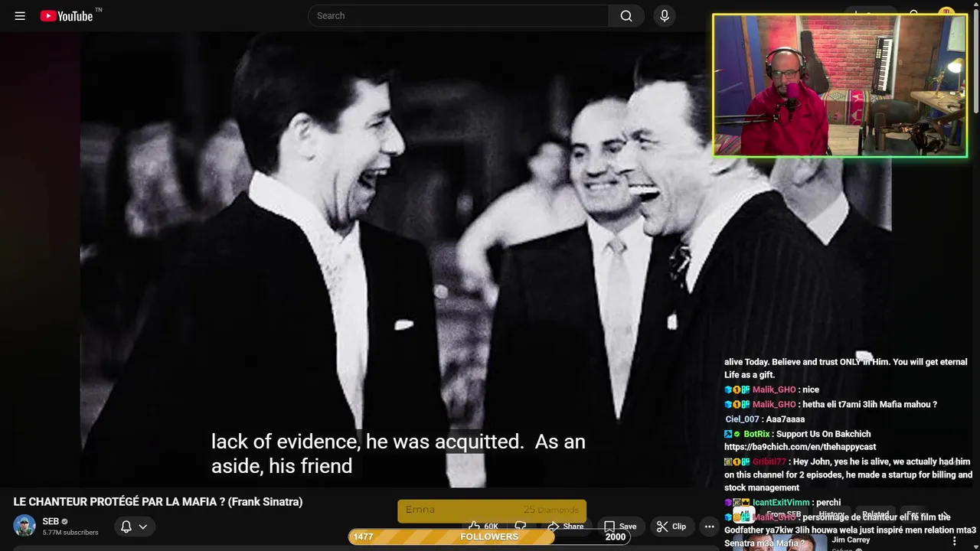Click the FOLLOWERS goal progress bar
Image resolution: width=980 pixels, height=551 pixels.
point(489,536)
